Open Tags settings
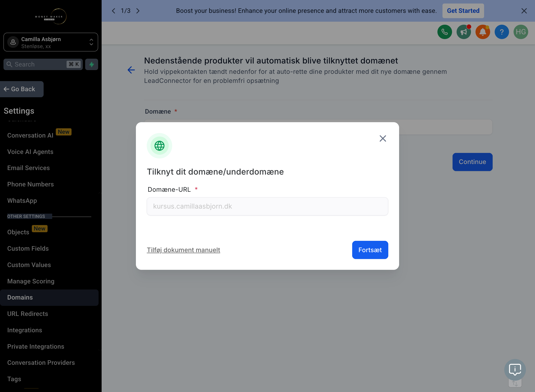 point(14,379)
